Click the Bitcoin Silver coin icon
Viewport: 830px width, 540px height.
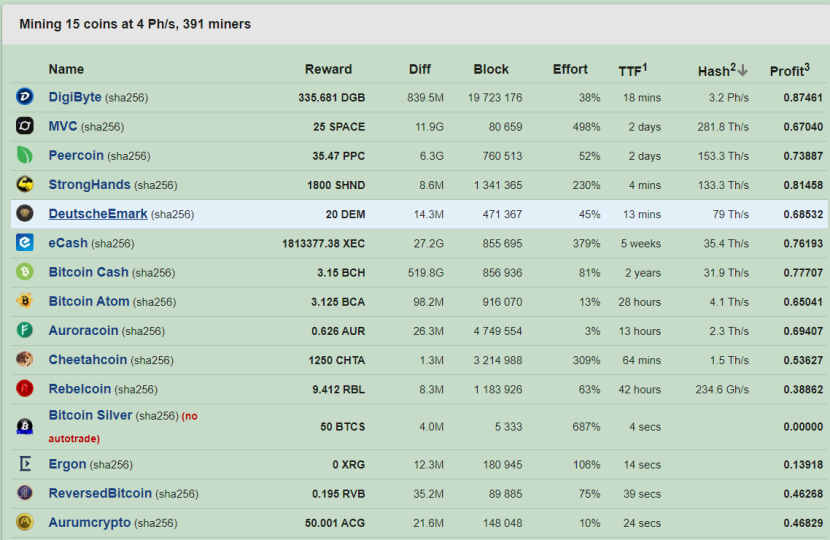click(25, 426)
